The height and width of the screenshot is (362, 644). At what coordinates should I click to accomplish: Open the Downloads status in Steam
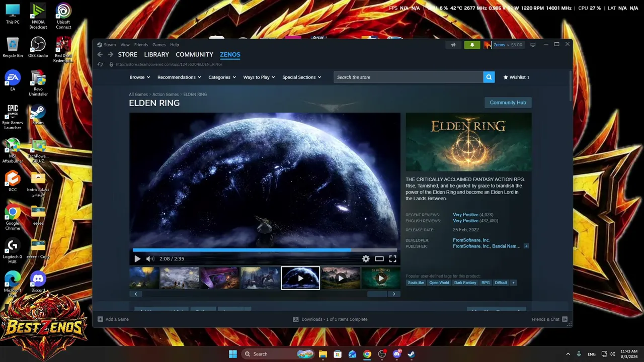click(x=330, y=319)
